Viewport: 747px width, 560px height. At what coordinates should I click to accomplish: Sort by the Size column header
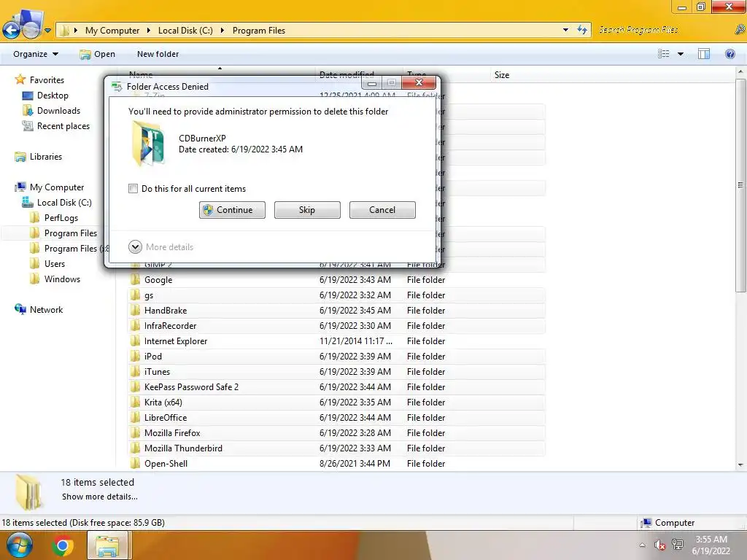coord(502,75)
